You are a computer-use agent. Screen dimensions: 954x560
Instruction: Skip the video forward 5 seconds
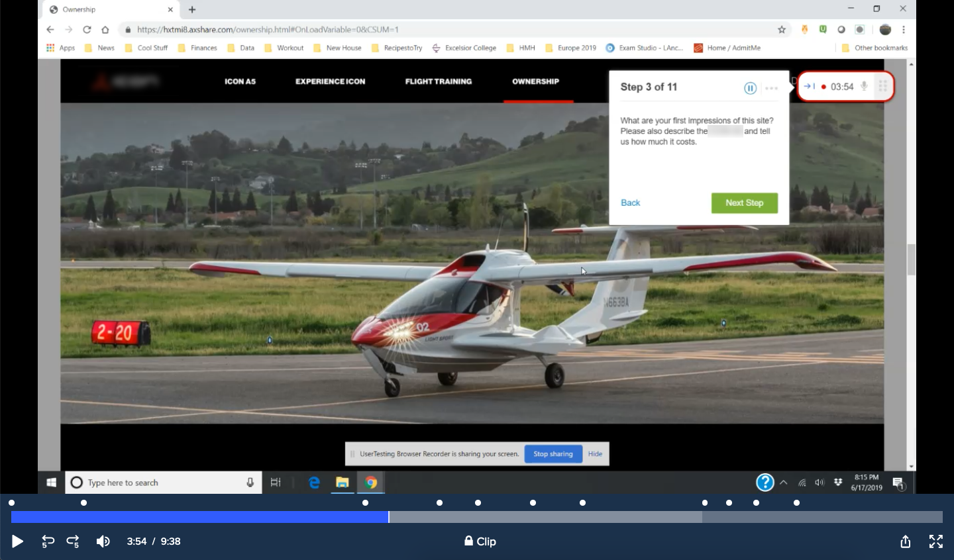pos(73,541)
